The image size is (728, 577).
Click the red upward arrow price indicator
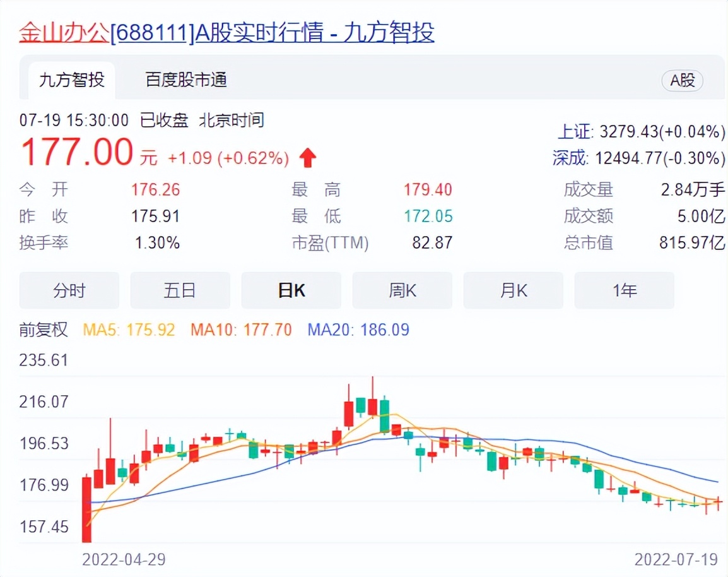pos(307,157)
